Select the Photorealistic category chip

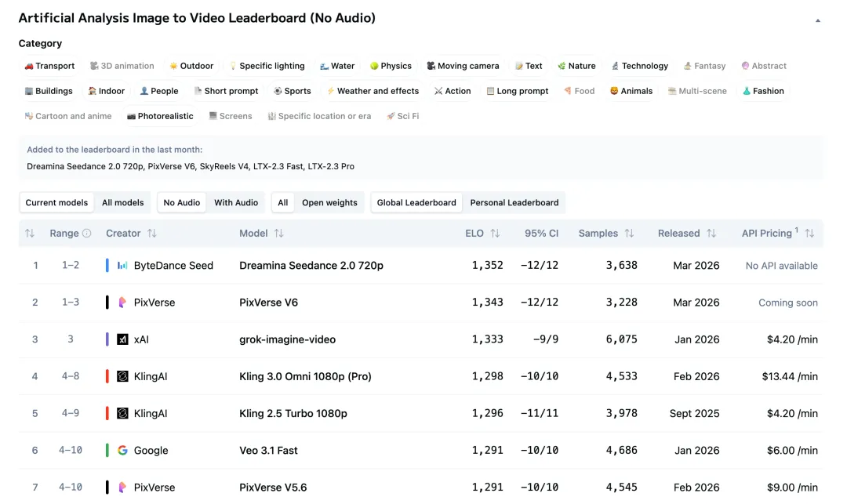[x=160, y=116]
